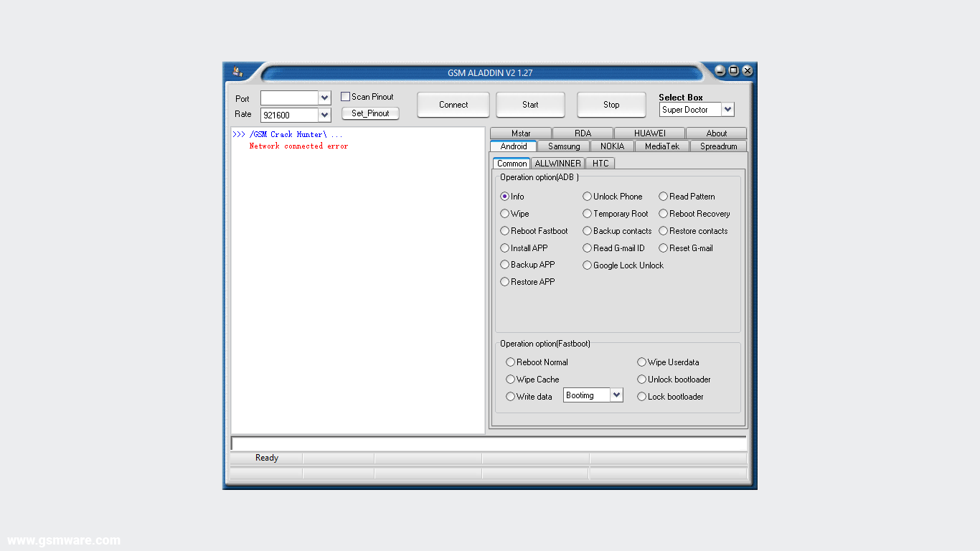
Task: Click the GSM Aladdin app icon in title bar
Action: 237,71
